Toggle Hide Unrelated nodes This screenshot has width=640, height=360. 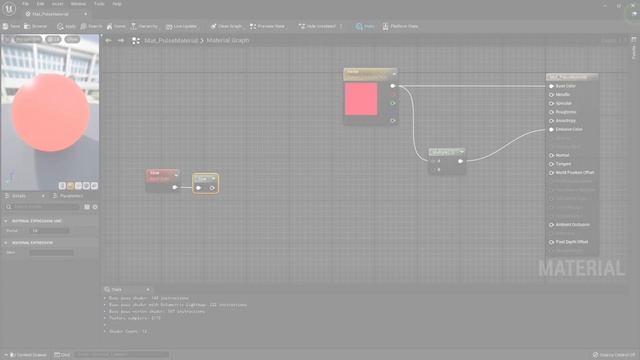pyautogui.click(x=317, y=26)
